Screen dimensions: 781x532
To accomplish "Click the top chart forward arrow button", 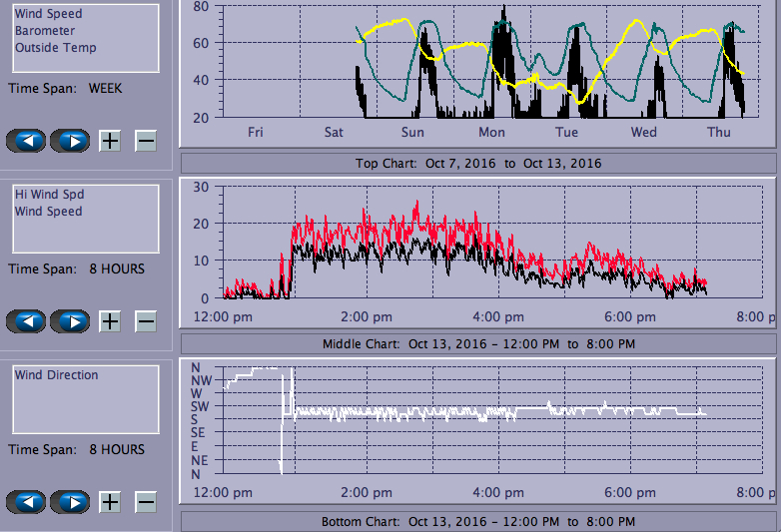I will coord(70,141).
